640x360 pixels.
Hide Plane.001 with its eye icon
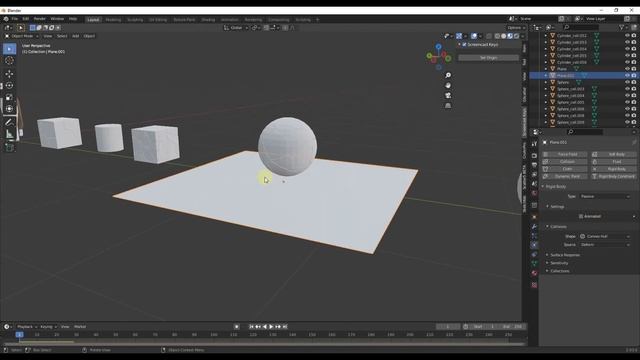pos(627,76)
